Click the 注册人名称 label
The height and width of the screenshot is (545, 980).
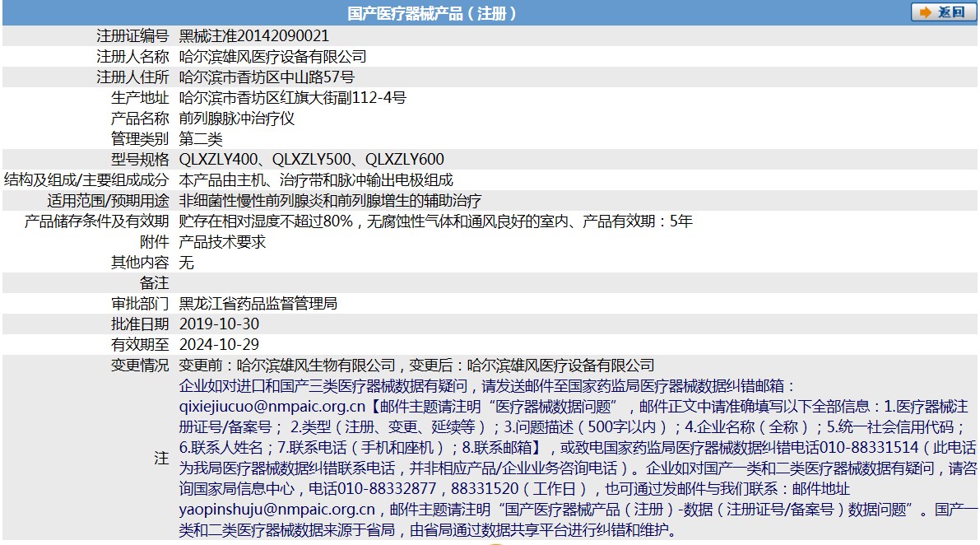[132, 57]
